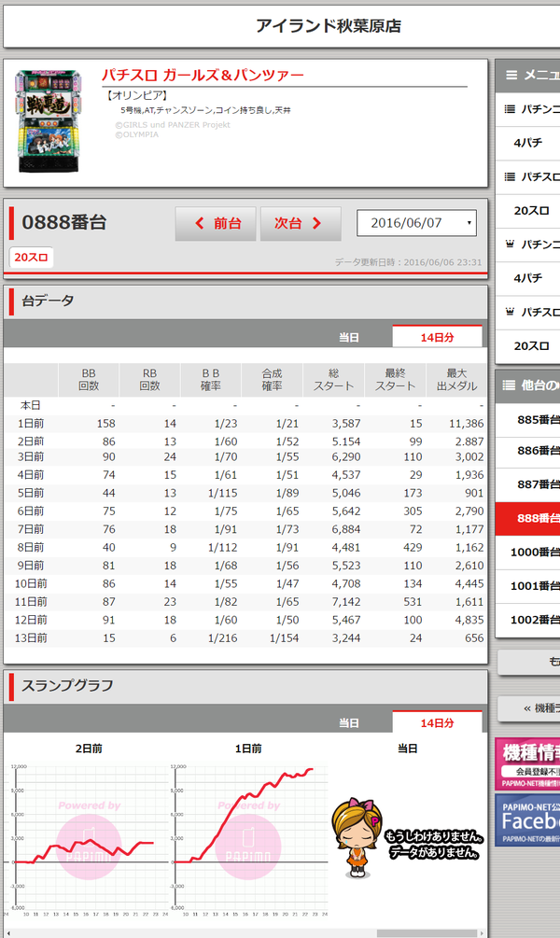
Task: Click the first パチスロ list icon in menu
Action: coord(510,176)
